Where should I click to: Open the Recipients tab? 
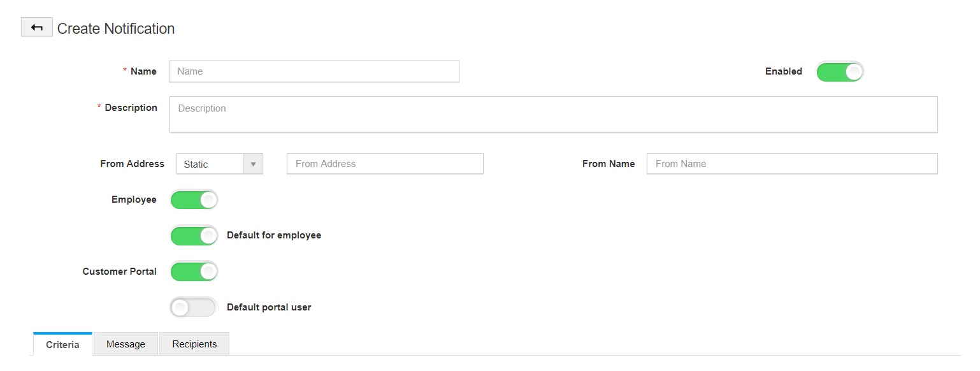[x=194, y=344]
